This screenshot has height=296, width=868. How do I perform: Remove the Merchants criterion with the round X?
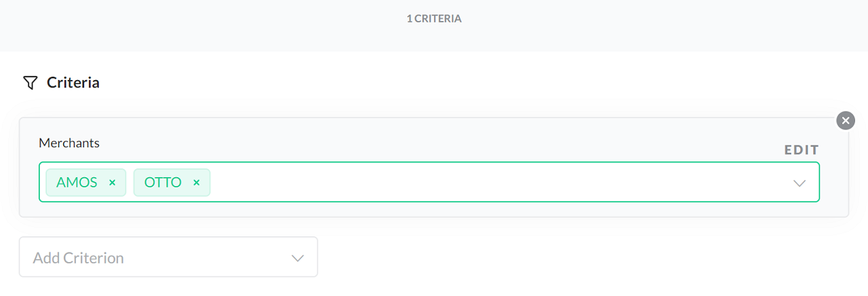(x=845, y=121)
